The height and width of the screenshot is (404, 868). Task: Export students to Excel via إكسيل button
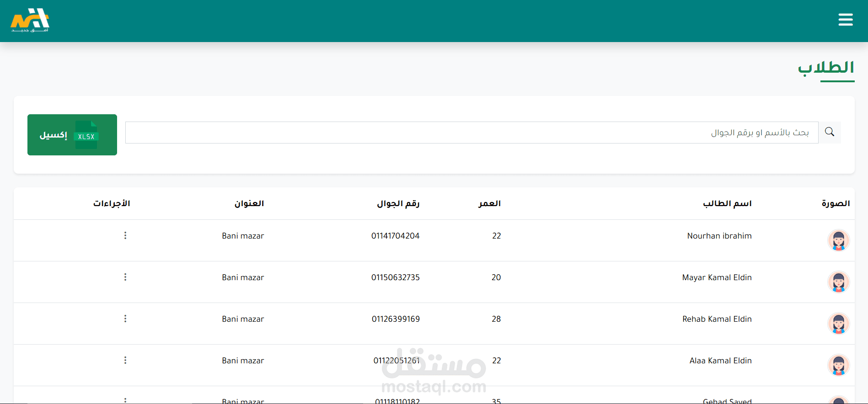[72, 135]
